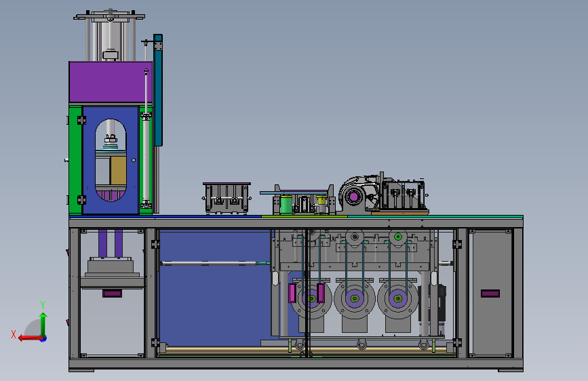Select the left magenta bracket near pulley

[292, 294]
